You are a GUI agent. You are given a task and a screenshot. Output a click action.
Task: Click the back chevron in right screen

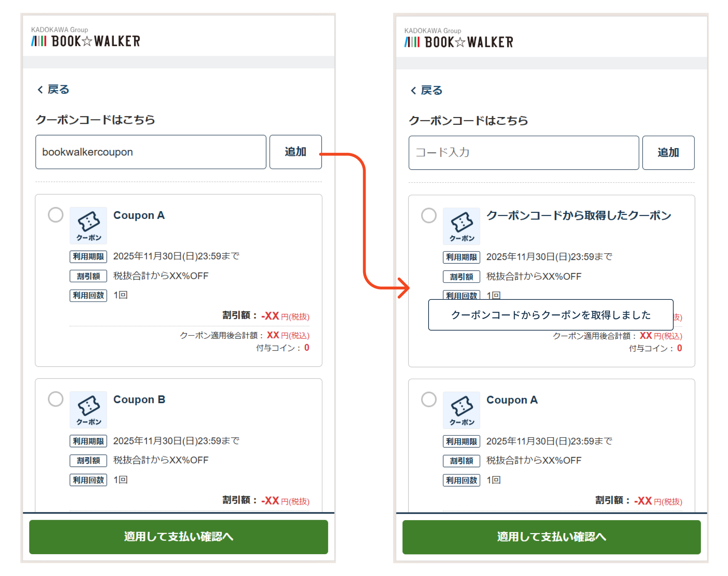point(413,91)
